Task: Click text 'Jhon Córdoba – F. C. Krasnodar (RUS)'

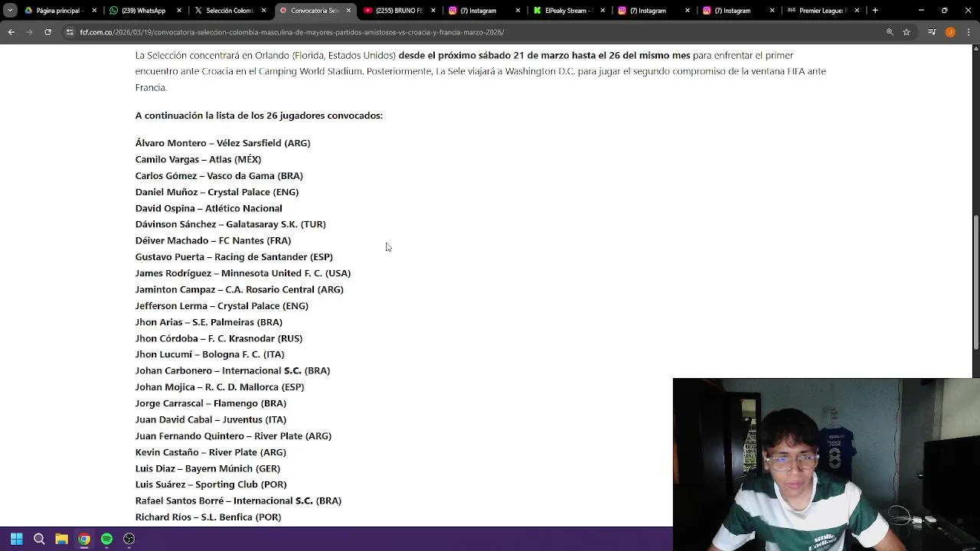Action: click(219, 338)
